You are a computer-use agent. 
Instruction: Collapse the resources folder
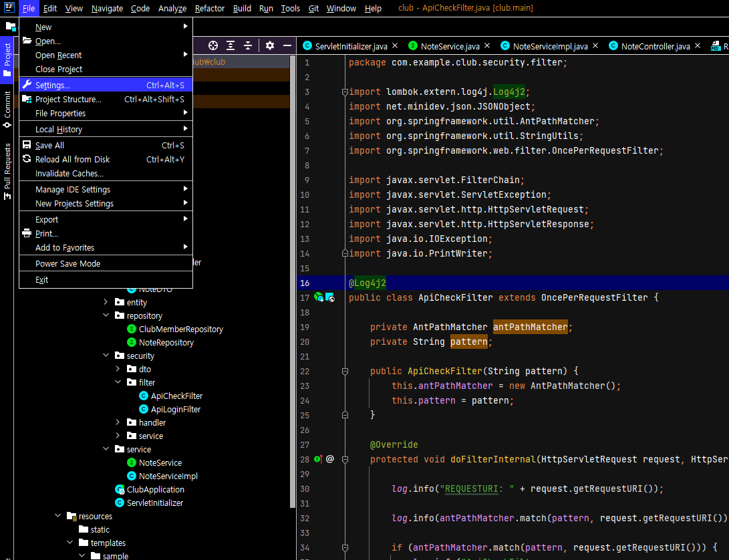[x=58, y=516]
